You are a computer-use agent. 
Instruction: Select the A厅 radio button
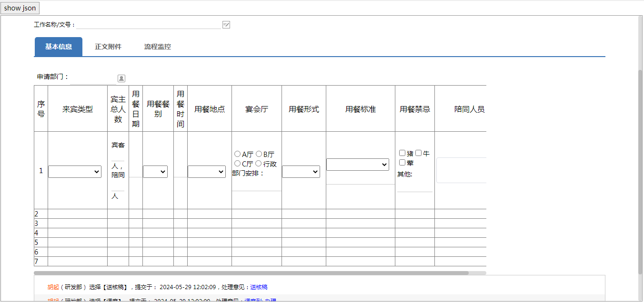click(238, 154)
